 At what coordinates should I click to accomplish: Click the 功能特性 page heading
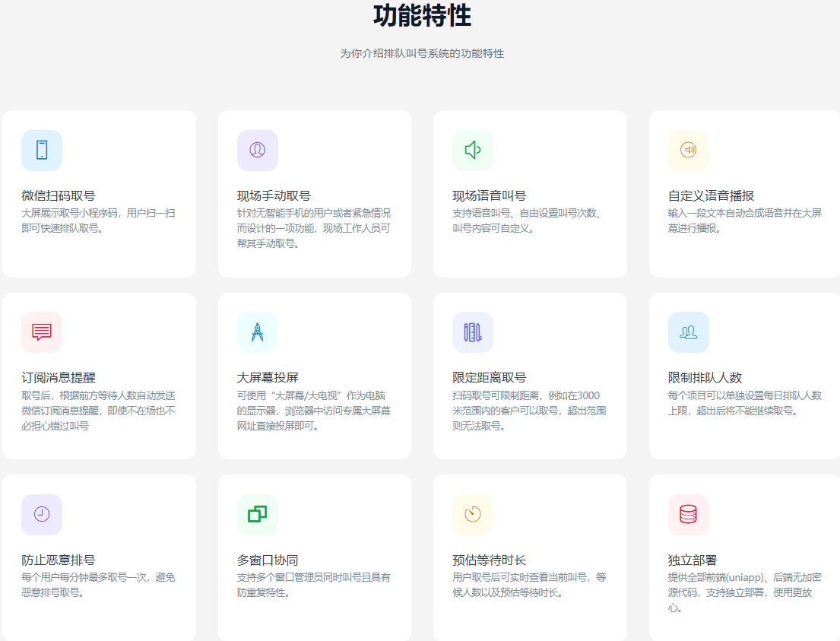pos(422,16)
